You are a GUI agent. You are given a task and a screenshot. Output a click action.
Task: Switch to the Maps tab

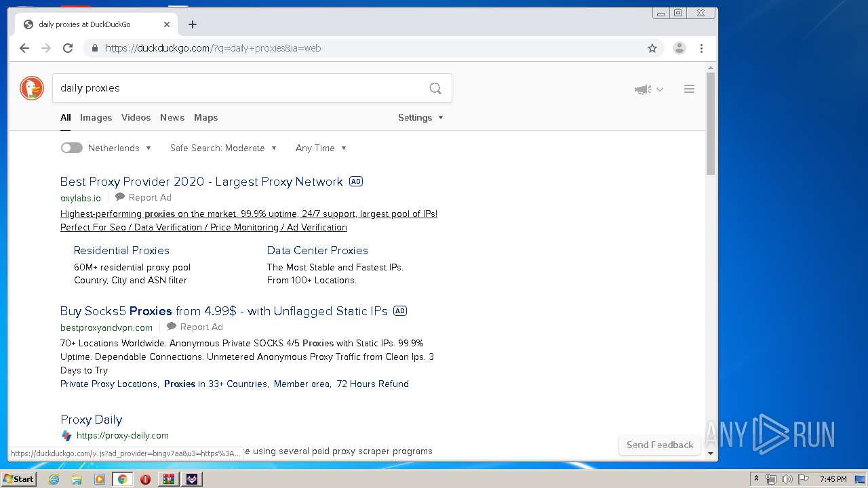[205, 117]
